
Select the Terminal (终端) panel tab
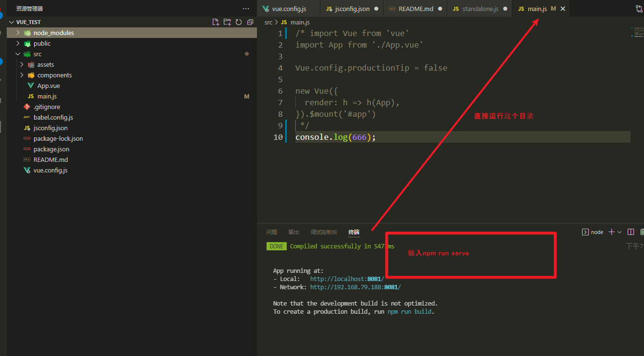[x=354, y=232]
